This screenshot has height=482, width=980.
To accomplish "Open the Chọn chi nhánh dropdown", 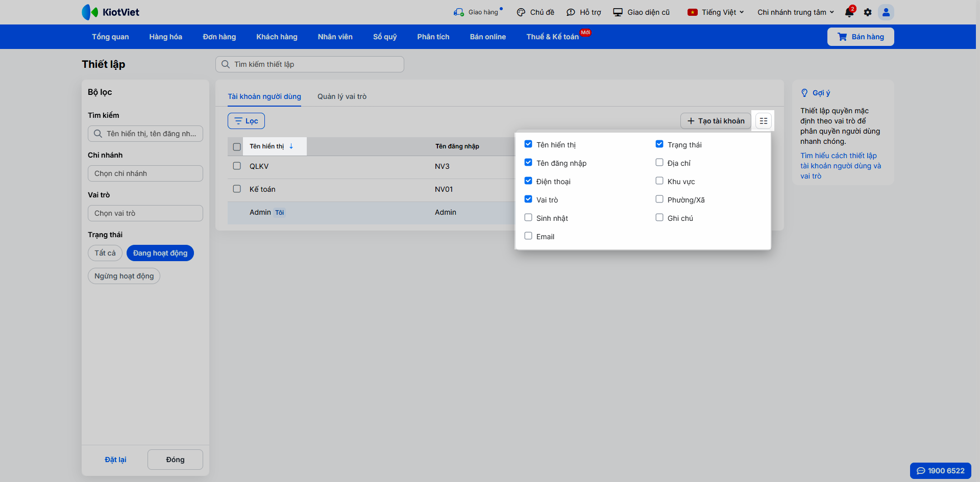I will coord(145,173).
